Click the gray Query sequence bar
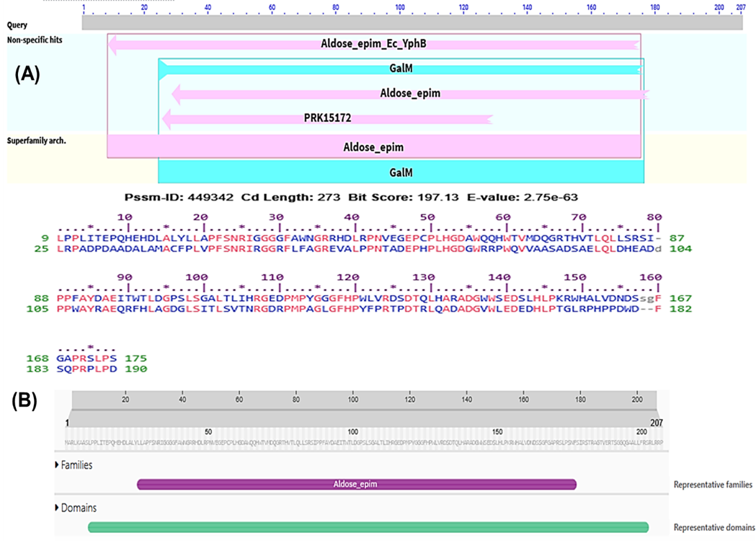 pos(412,24)
